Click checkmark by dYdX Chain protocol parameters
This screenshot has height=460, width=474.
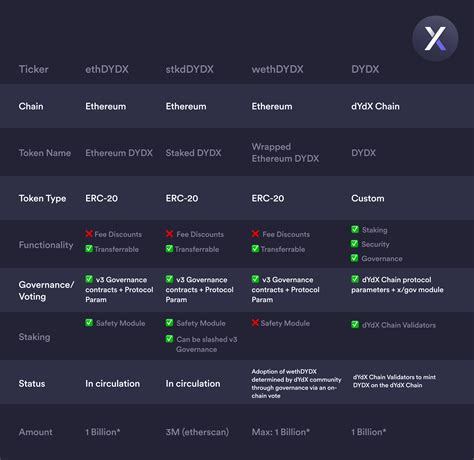355,279
